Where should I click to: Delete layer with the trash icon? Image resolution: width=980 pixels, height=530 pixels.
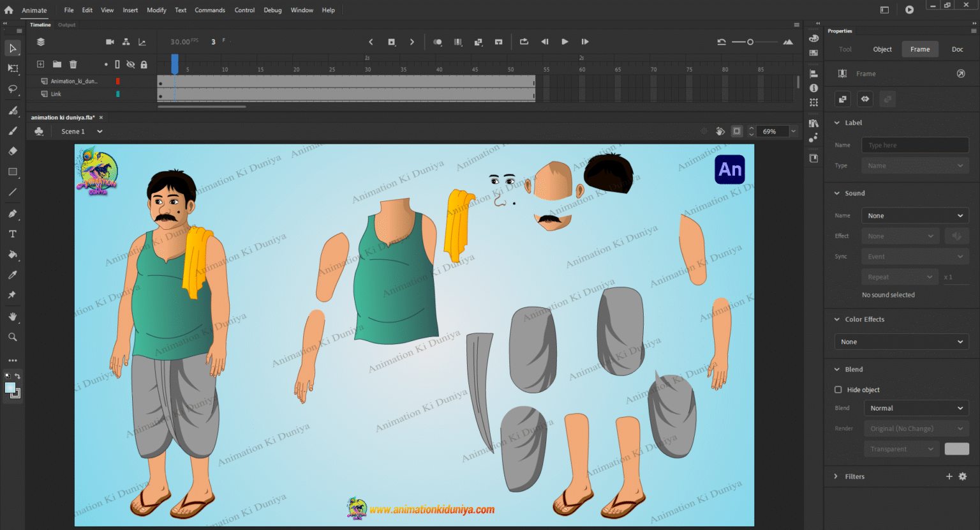click(x=73, y=64)
